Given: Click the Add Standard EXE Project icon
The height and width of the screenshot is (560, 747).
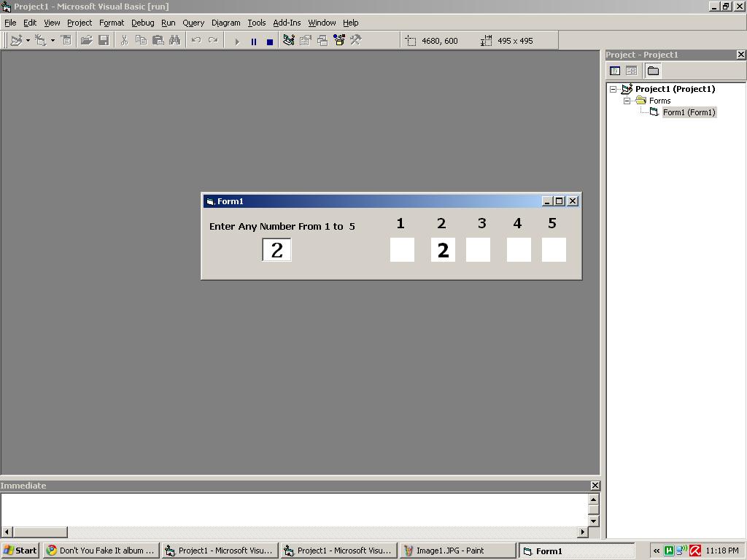Looking at the screenshot, I should pos(16,41).
